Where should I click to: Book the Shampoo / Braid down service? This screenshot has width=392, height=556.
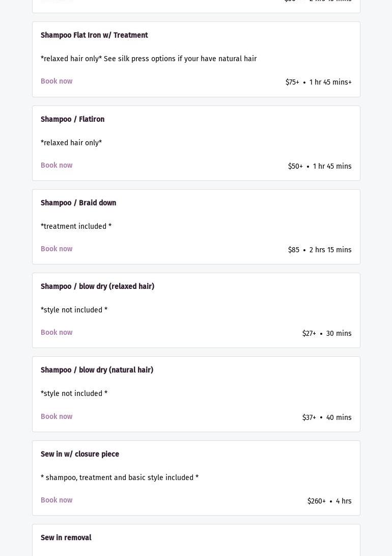pos(57,249)
